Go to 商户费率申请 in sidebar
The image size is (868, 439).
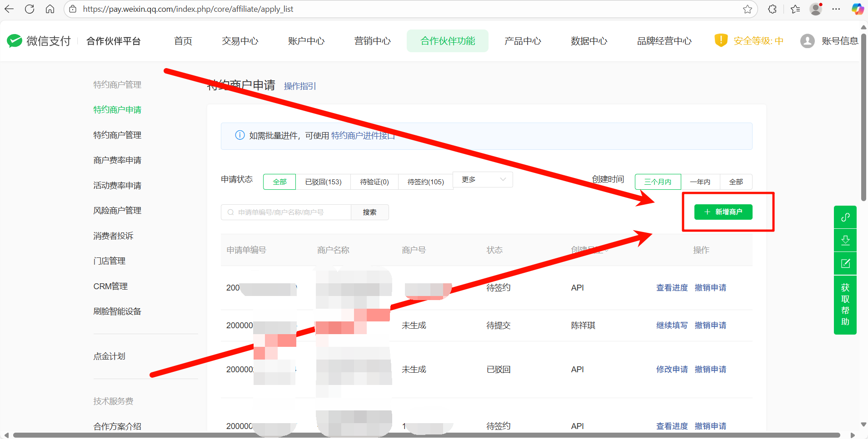117,160
